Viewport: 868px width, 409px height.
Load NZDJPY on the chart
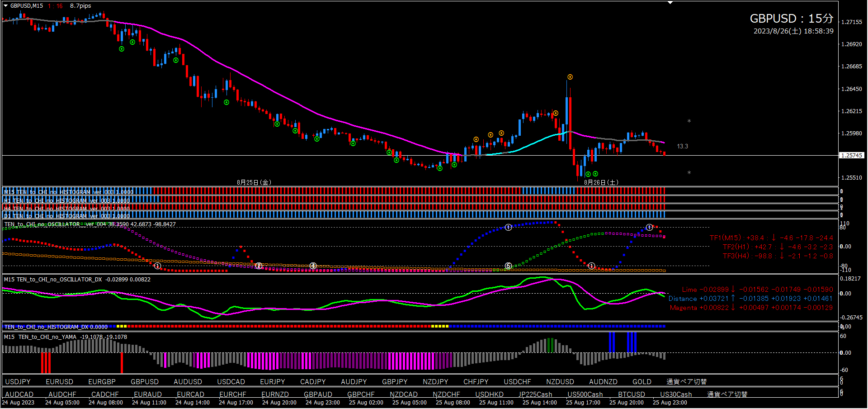pos(435,382)
